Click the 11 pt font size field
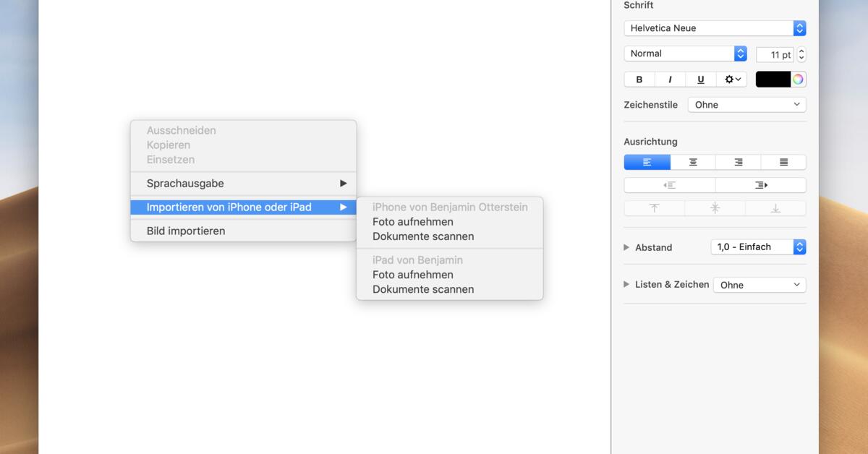This screenshot has width=868, height=454. 775,55
